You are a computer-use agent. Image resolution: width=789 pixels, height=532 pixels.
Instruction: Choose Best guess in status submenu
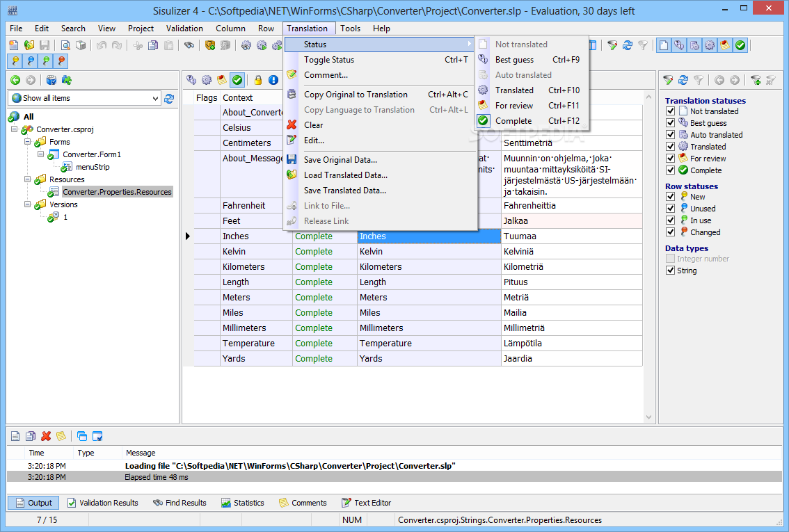[532, 59]
